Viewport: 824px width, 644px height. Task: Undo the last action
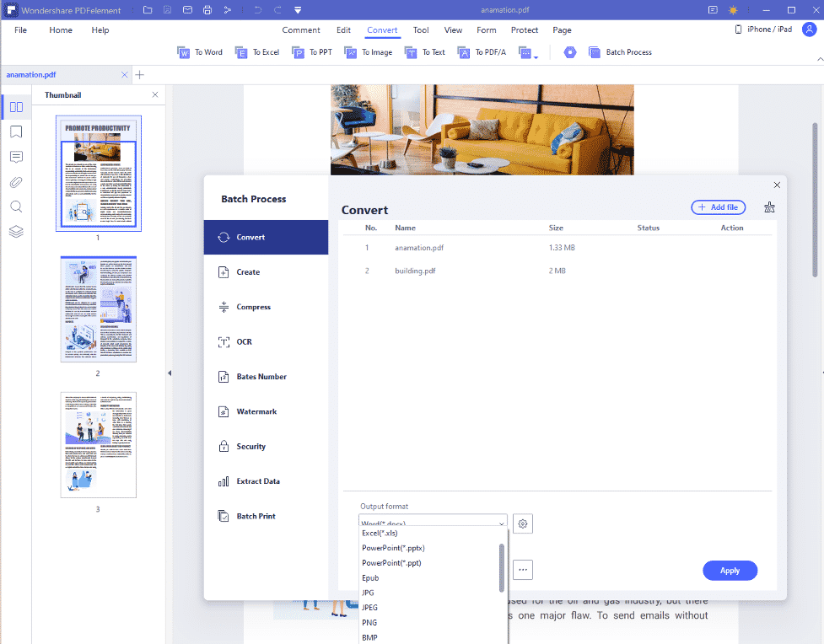click(257, 10)
